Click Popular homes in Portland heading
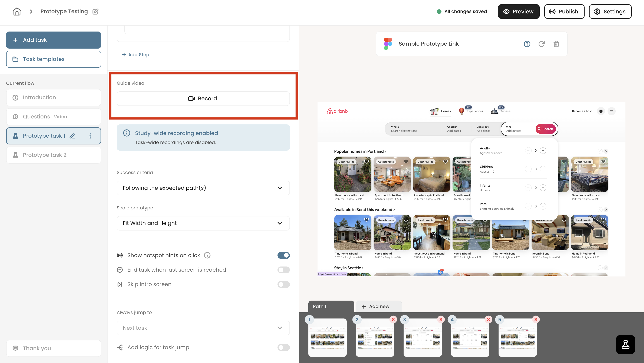This screenshot has width=644, height=363. (360, 151)
